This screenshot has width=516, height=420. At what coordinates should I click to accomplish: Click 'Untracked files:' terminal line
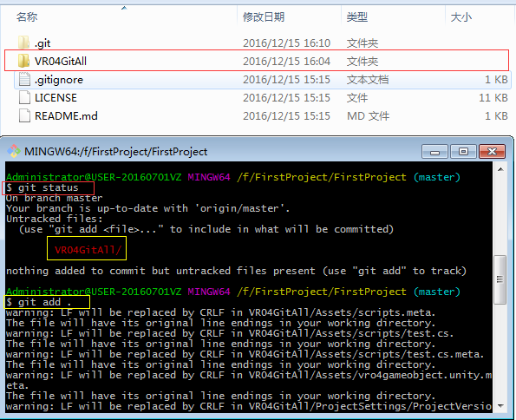point(55,219)
